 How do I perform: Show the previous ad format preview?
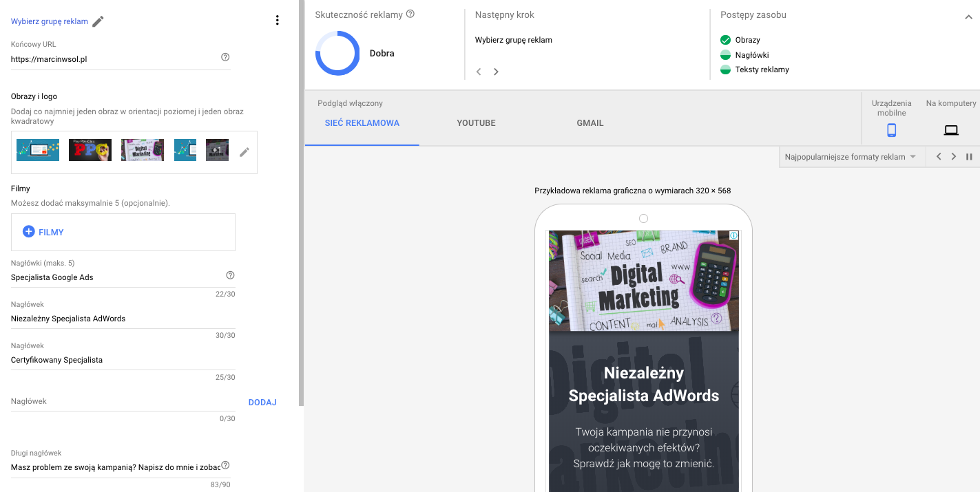(938, 157)
